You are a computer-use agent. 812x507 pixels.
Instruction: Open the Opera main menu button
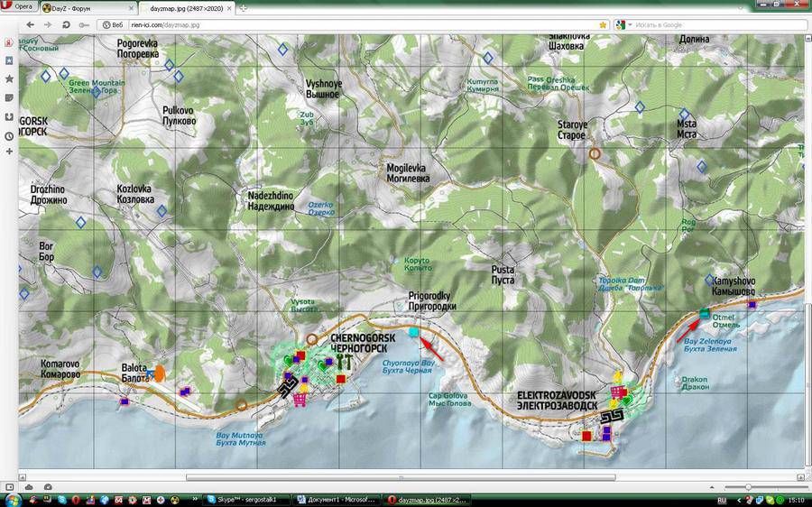pos(19,6)
